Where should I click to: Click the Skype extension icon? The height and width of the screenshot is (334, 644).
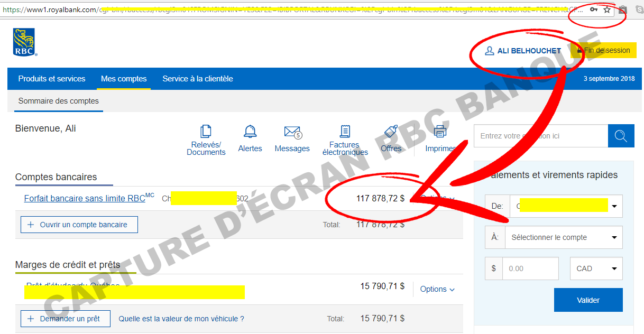(x=639, y=10)
